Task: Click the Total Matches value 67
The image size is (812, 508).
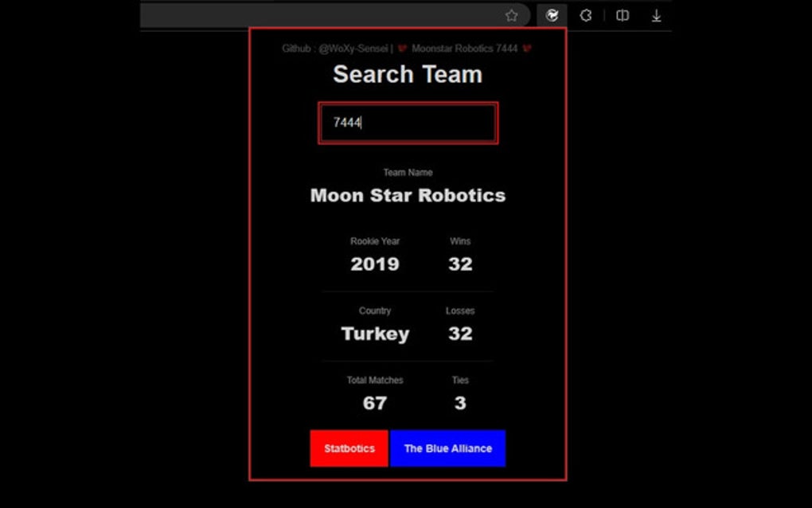Action: coord(375,403)
